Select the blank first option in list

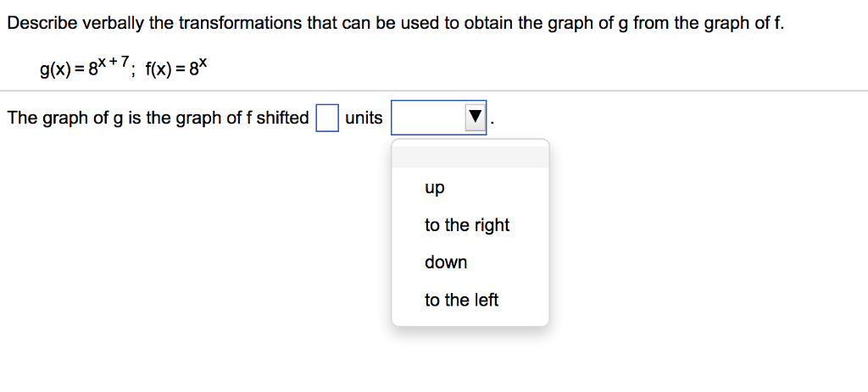pyautogui.click(x=470, y=157)
